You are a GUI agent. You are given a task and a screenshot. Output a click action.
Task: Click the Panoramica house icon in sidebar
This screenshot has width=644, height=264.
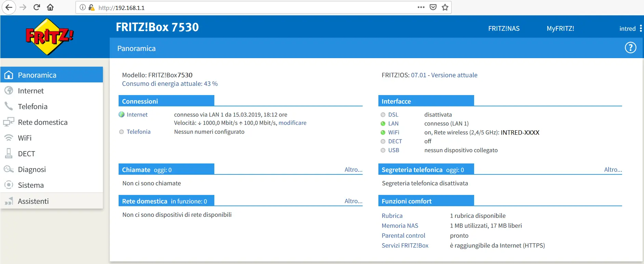[9, 75]
